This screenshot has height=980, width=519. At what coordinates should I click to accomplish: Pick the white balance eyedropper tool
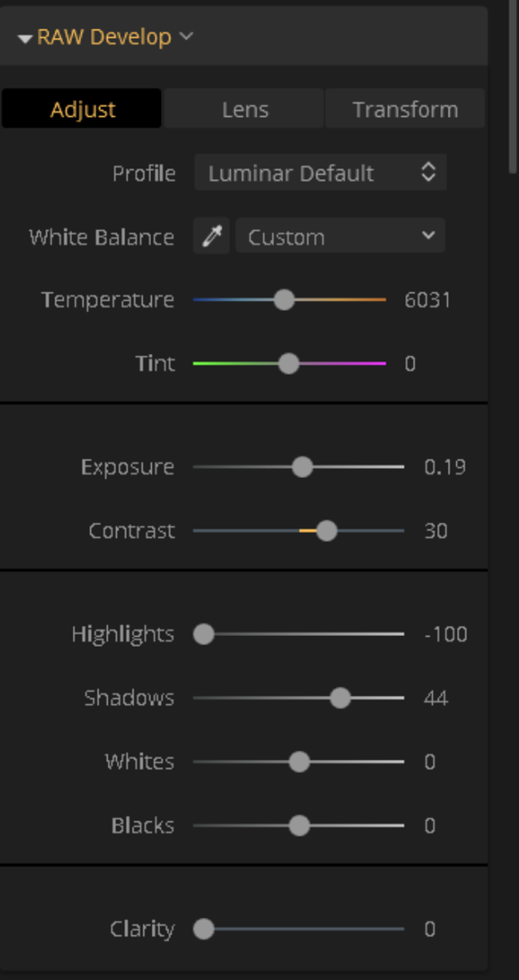click(x=211, y=236)
